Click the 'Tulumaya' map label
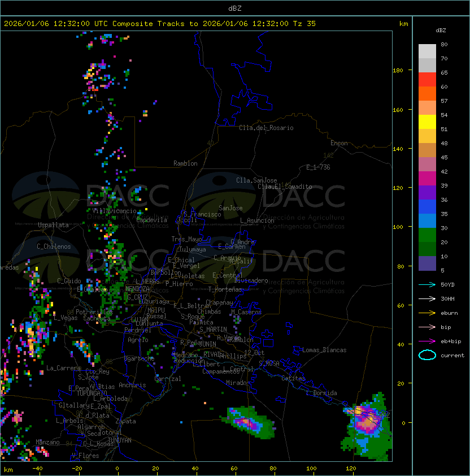The width and height of the screenshot is (470, 476). pyautogui.click(x=193, y=249)
